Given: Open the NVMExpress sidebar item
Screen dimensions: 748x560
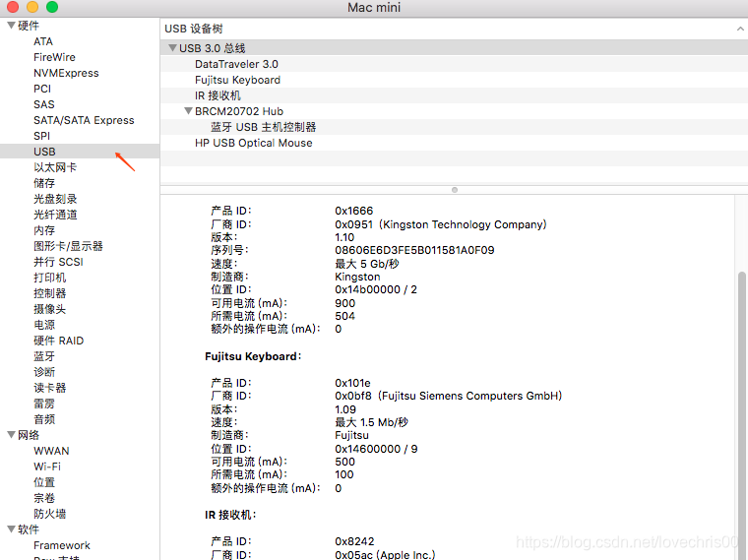Looking at the screenshot, I should pyautogui.click(x=66, y=73).
